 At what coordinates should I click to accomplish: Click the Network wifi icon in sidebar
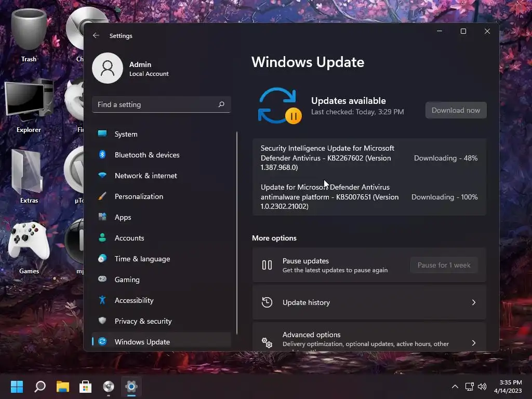pos(102,175)
